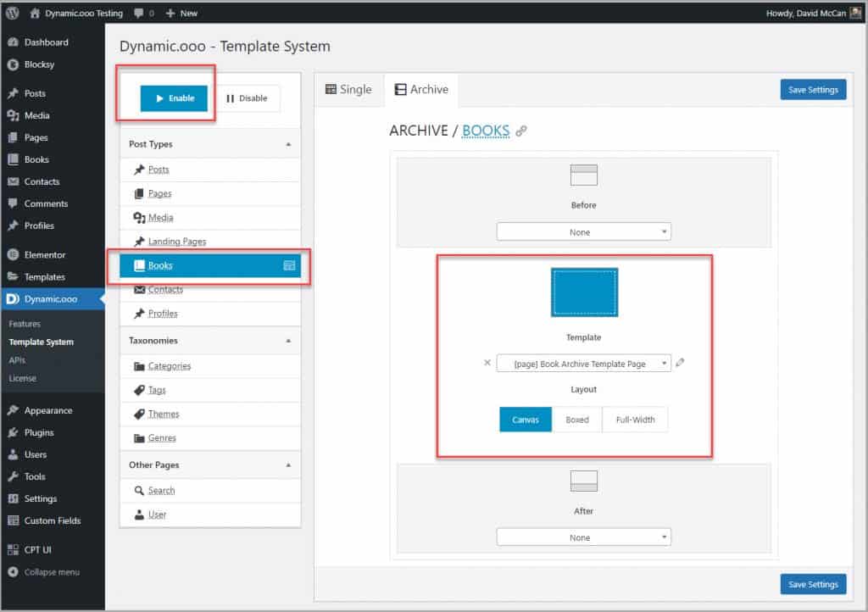Open the Genres taxonomy link

point(162,438)
